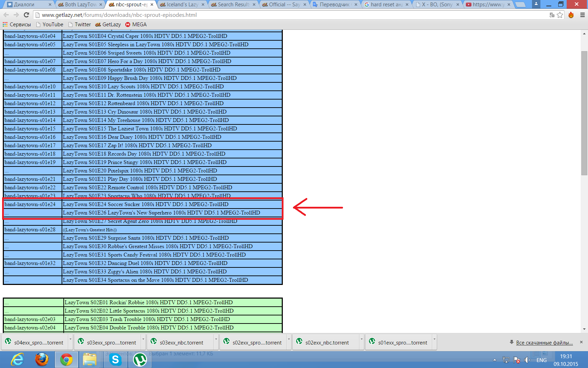Open the Chrome hamburger menu
This screenshot has height=368, width=588.
(x=582, y=15)
